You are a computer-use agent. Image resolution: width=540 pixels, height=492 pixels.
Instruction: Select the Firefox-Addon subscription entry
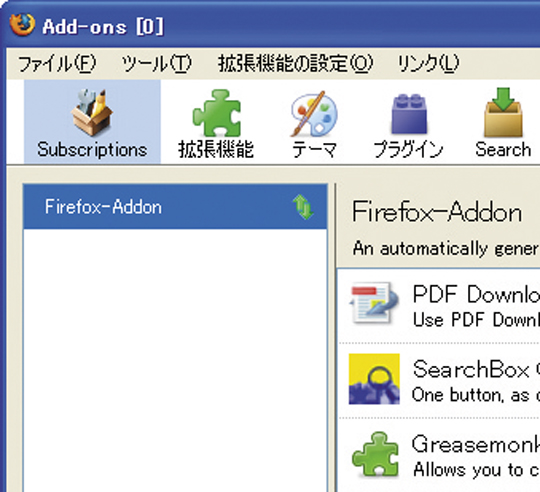click(175, 207)
